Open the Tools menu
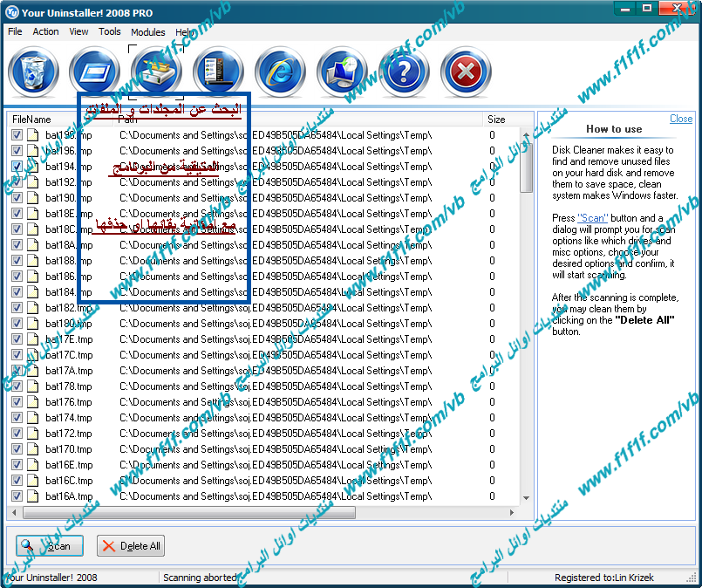Screen dimensions: 702x588 [110, 31]
